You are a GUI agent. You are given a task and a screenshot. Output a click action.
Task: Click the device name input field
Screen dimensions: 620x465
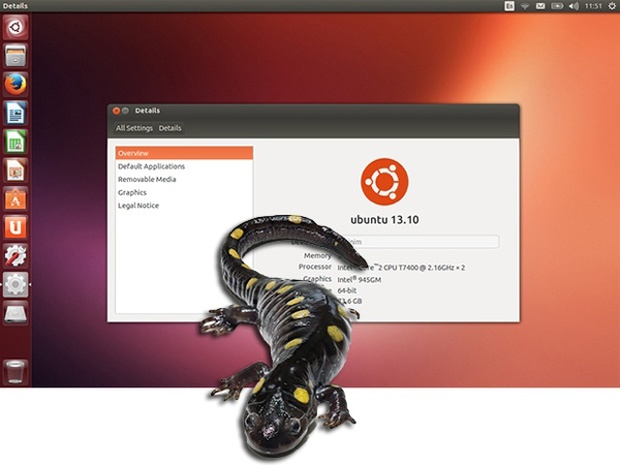(x=419, y=242)
